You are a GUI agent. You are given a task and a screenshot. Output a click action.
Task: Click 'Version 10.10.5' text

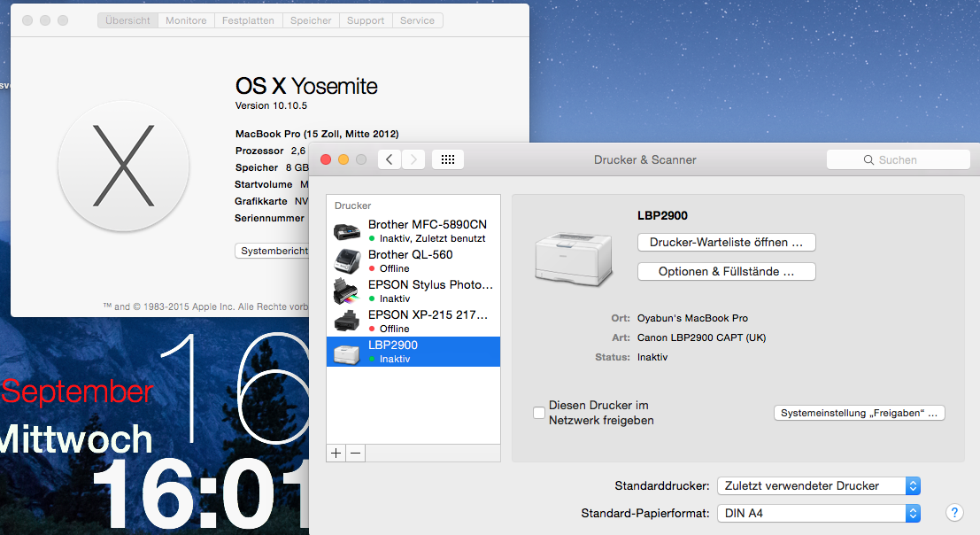(271, 105)
